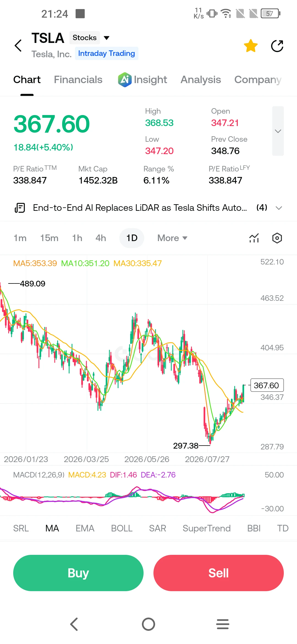Tap the MA10:351.20 indicator label
Image resolution: width=297 pixels, height=644 pixels.
[85, 263]
